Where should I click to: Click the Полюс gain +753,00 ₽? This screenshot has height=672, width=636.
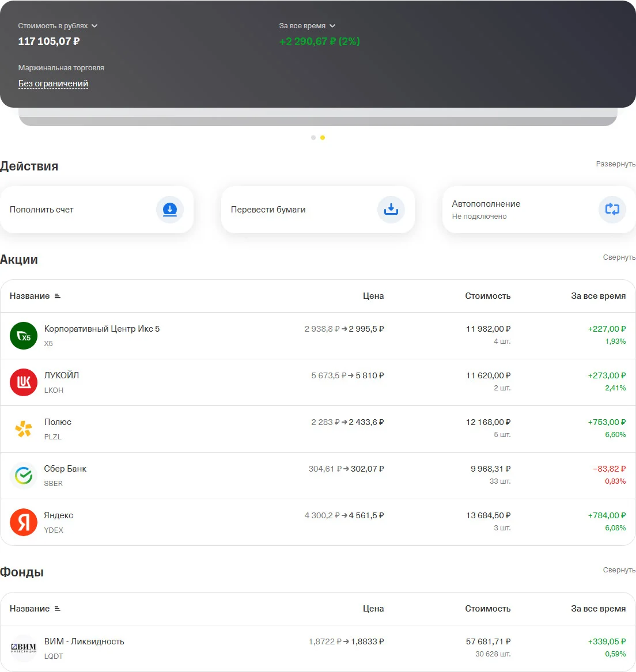(x=607, y=422)
